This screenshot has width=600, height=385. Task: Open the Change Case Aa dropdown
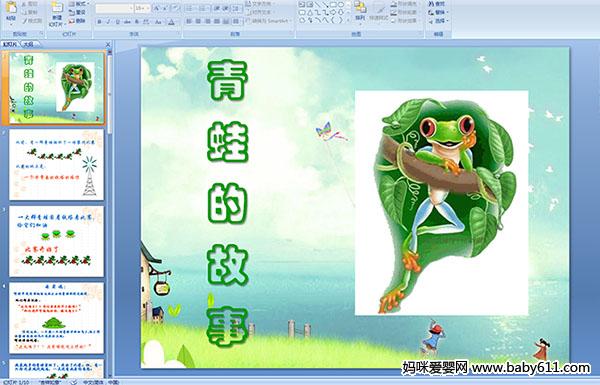pos(158,22)
